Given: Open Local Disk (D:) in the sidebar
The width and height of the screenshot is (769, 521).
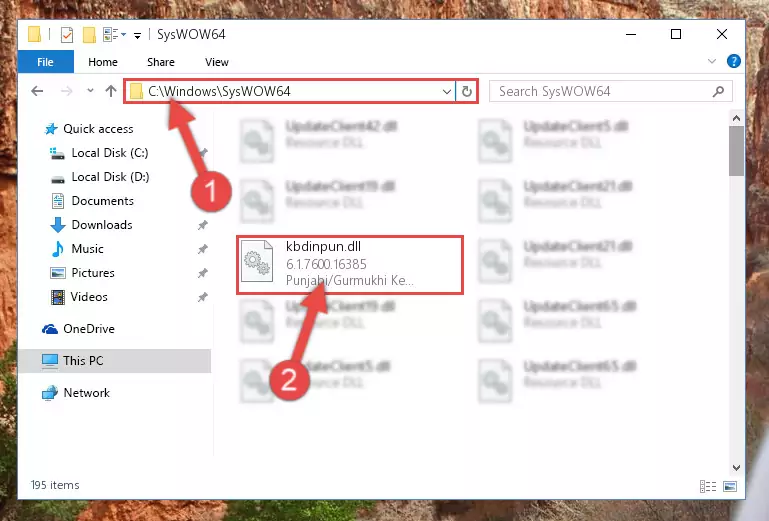Looking at the screenshot, I should (x=110, y=177).
